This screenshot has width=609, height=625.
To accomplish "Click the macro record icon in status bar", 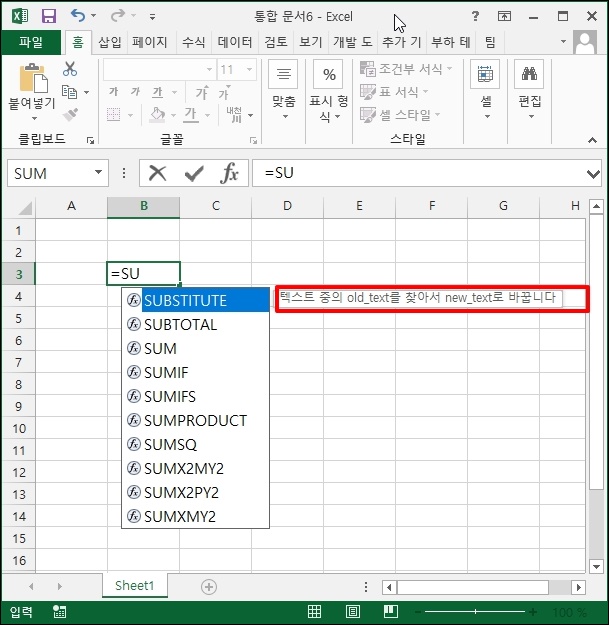I will click(x=60, y=611).
